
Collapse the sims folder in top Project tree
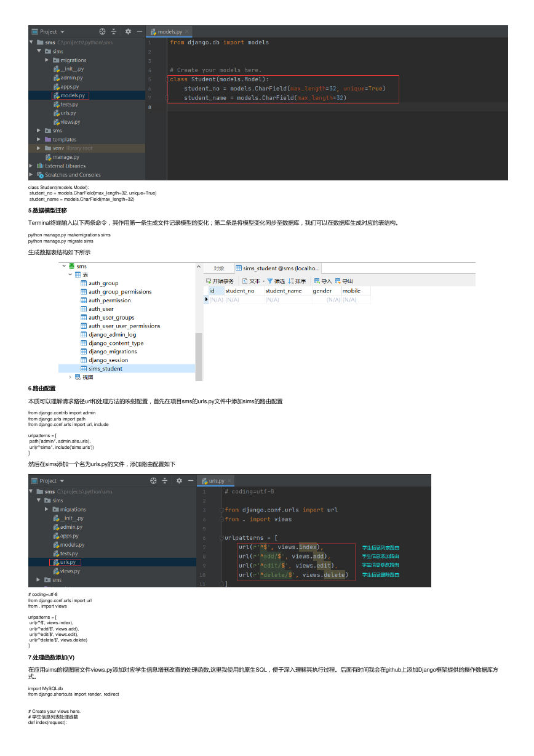pos(39,51)
